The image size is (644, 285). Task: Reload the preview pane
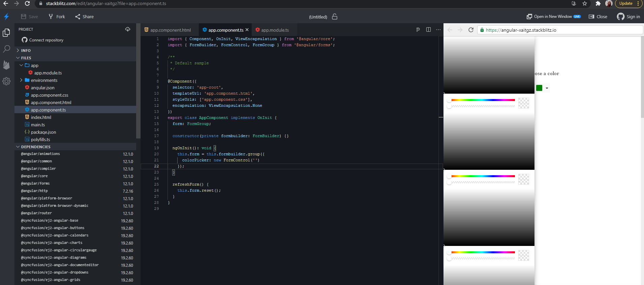[471, 30]
